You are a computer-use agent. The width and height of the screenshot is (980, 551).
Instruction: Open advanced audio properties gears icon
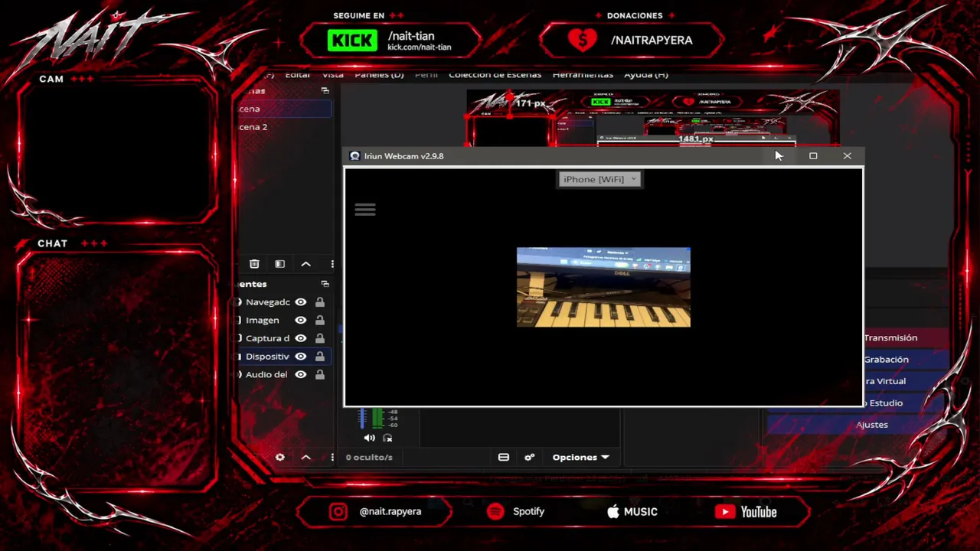(529, 457)
